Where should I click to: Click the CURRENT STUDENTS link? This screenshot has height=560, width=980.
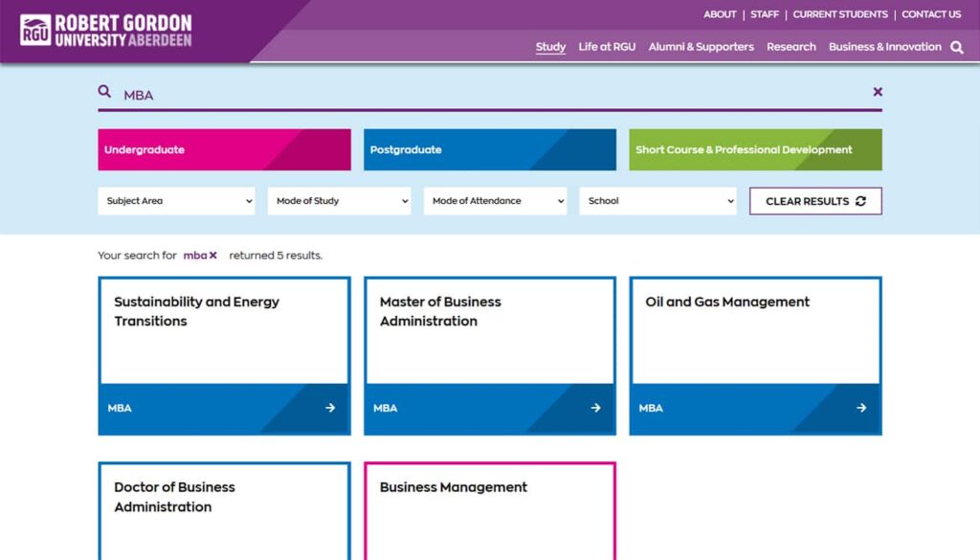coord(841,14)
